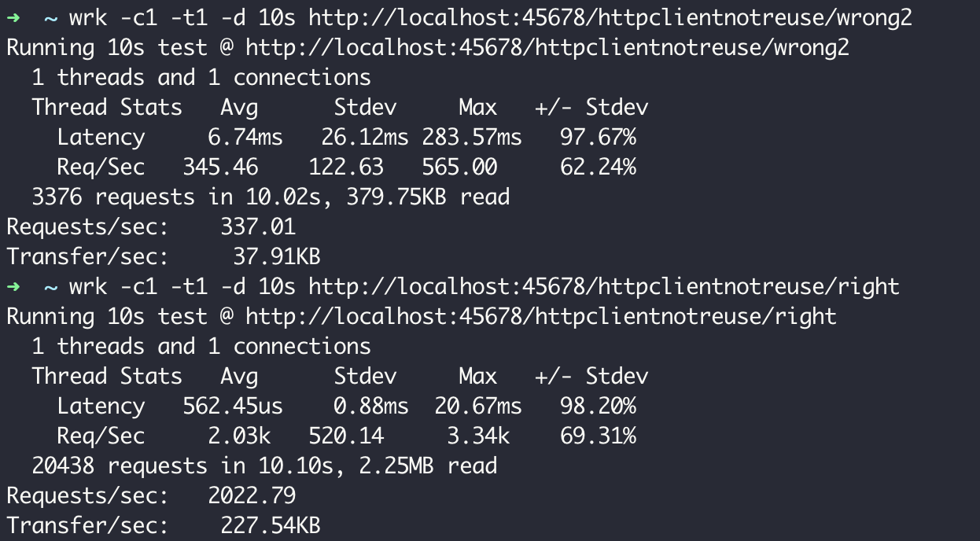
Task: Select the 69.31% Req/Sec Stdev percentage
Action: [597, 436]
